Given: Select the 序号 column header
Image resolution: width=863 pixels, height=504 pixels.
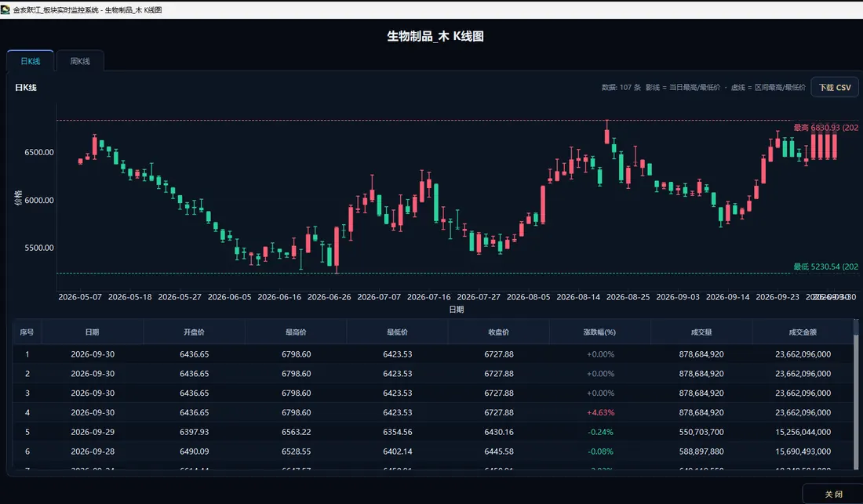Looking at the screenshot, I should tap(27, 332).
